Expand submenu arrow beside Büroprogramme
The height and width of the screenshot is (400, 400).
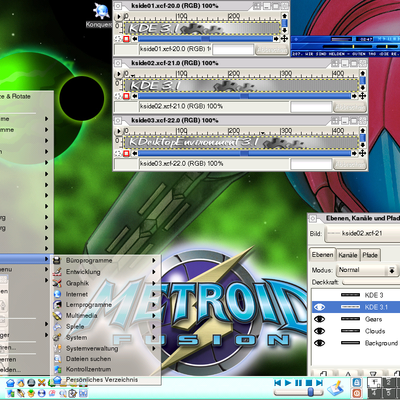(154, 260)
